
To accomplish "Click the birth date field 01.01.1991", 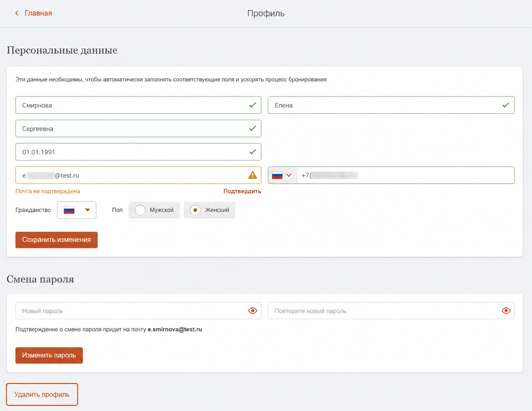I will [x=138, y=152].
